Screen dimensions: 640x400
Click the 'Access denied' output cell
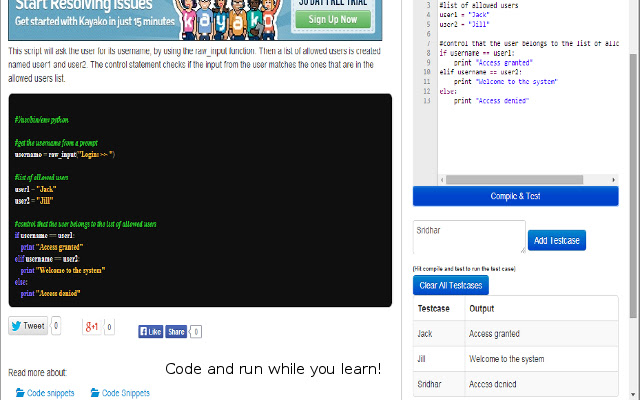click(541, 384)
